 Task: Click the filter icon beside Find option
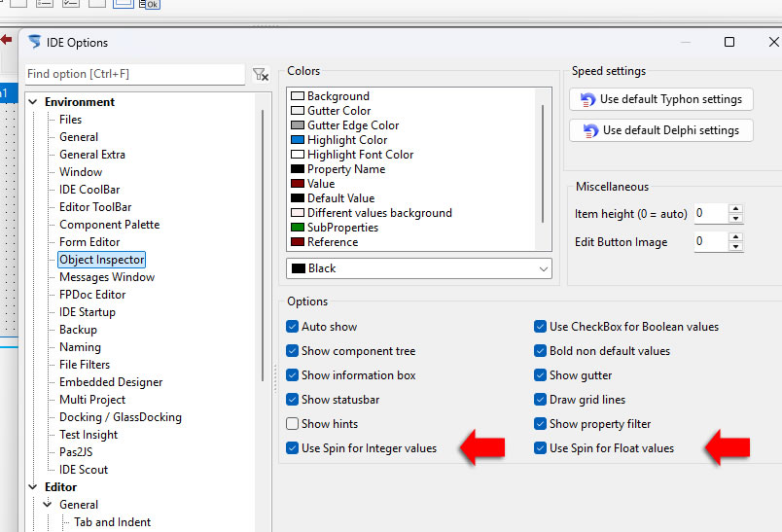260,74
